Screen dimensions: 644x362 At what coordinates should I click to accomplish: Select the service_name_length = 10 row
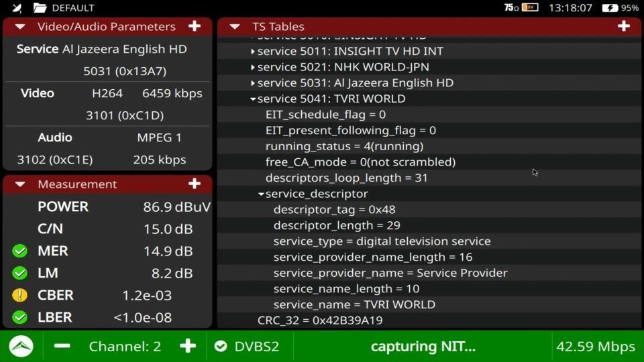point(429,288)
